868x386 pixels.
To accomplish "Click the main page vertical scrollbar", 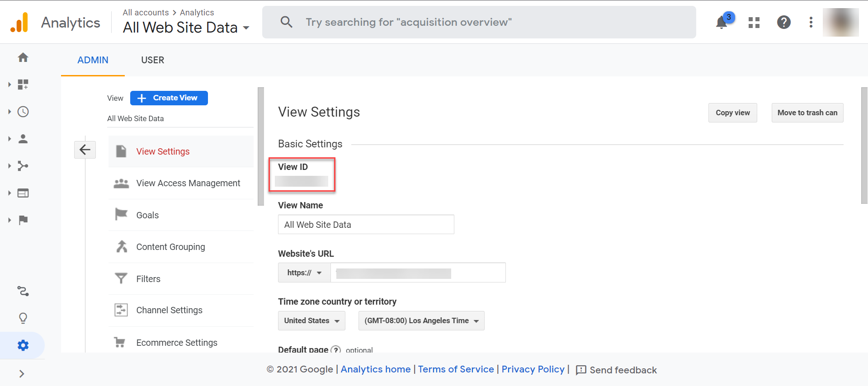I will click(x=864, y=146).
